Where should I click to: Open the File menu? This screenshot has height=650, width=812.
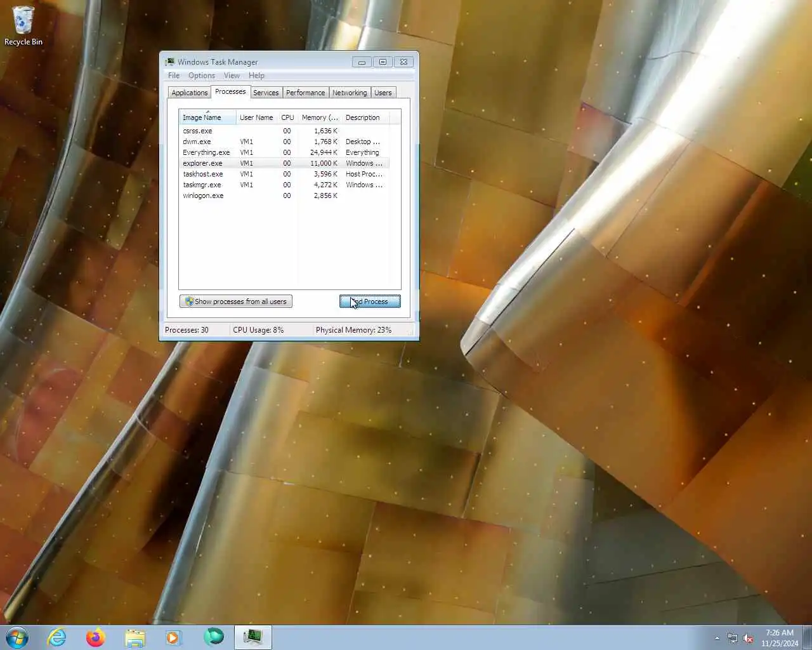point(174,76)
